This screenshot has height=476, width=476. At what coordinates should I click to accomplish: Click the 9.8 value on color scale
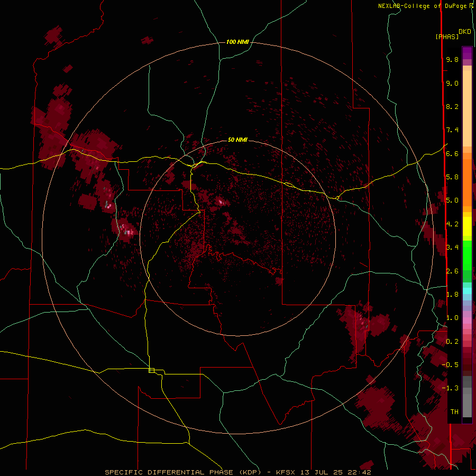pos(452,59)
